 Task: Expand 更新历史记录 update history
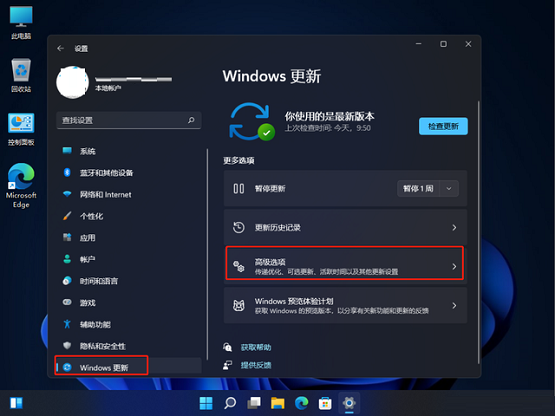point(345,227)
